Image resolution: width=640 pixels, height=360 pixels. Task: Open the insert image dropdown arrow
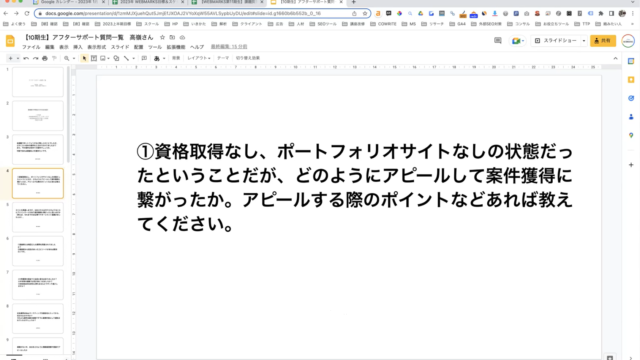[108, 58]
